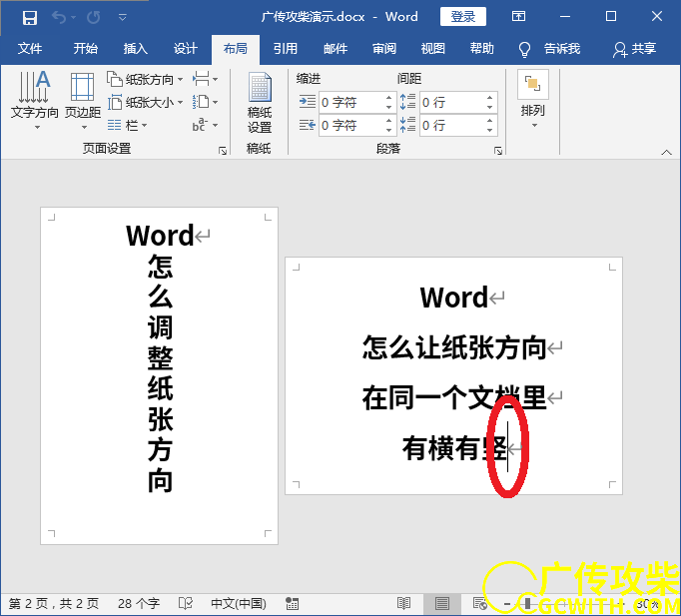Open the 文件 tab
Viewport: 681px width, 616px height.
30,48
